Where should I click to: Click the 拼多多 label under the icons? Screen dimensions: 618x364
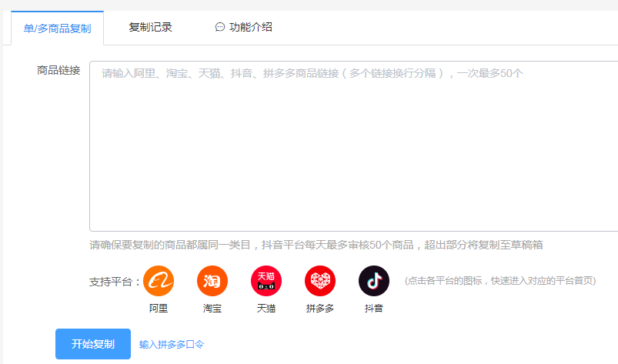(320, 308)
